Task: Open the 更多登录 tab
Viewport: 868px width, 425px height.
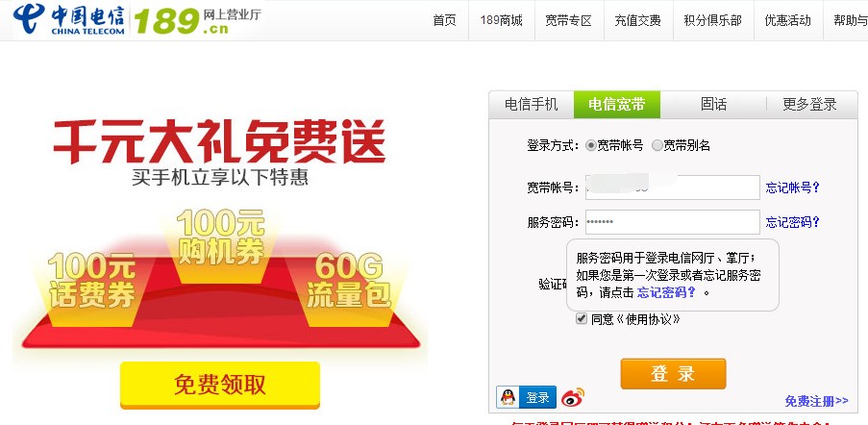Action: (x=810, y=104)
